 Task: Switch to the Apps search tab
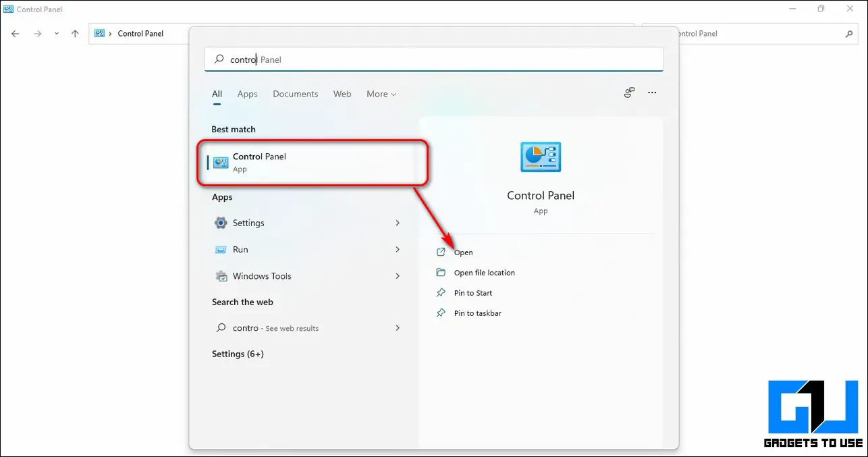point(248,95)
